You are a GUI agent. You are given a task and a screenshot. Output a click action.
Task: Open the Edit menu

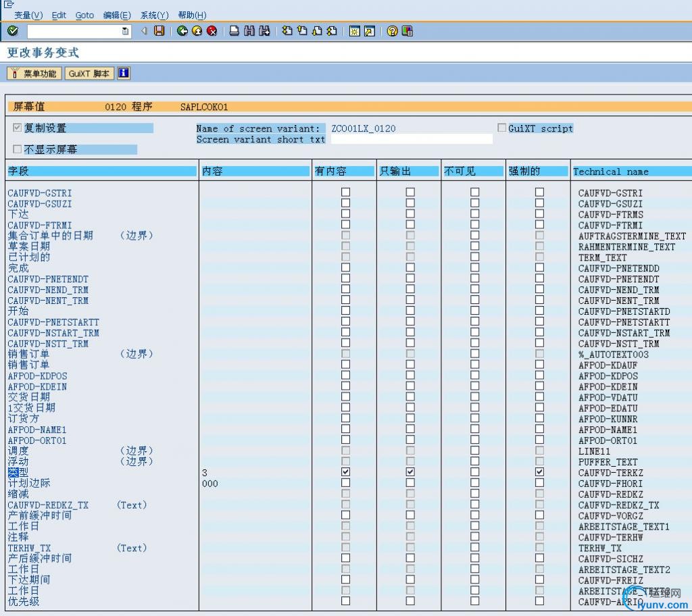click(x=59, y=15)
